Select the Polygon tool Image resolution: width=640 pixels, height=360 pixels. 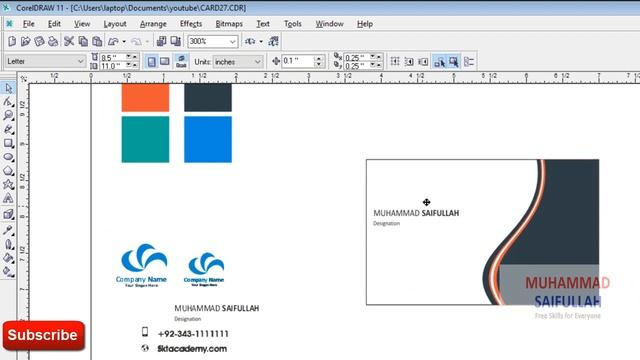tap(8, 171)
